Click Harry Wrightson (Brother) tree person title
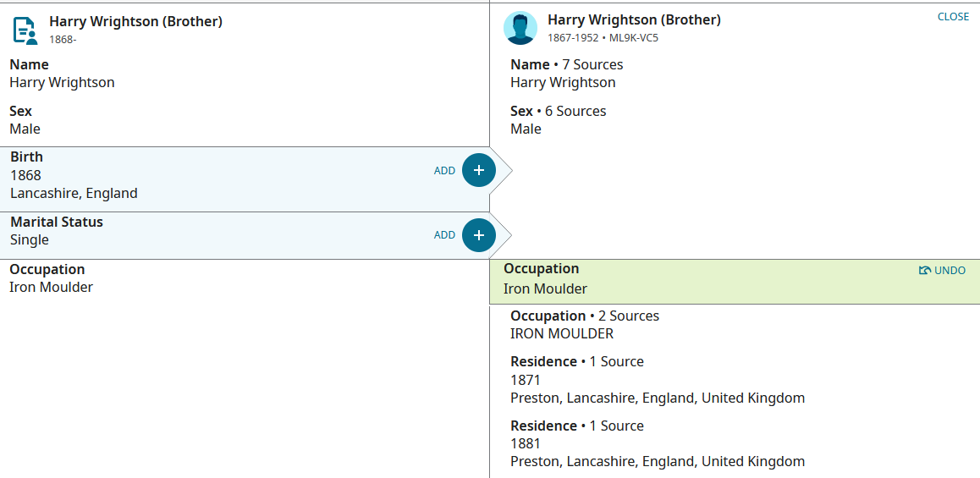980x478 pixels. [634, 20]
